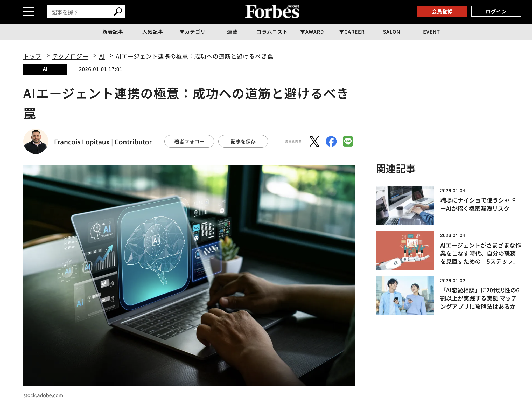Share article via LINE icon
This screenshot has width=532, height=404.
(348, 142)
